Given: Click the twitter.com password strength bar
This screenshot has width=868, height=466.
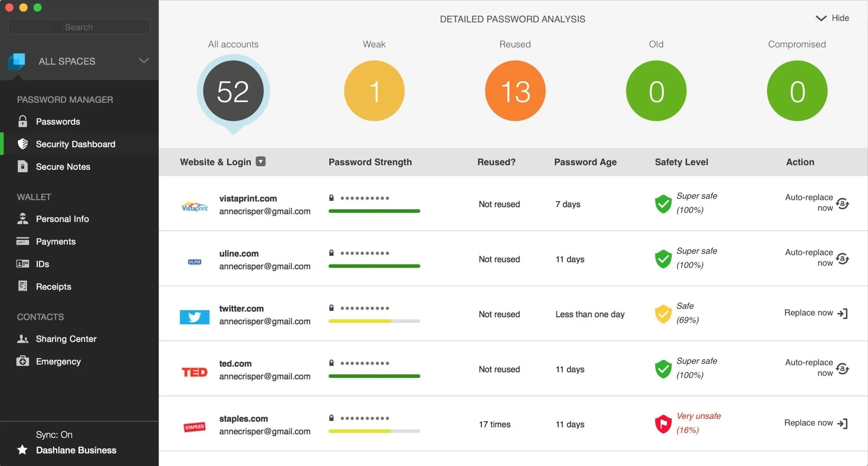Looking at the screenshot, I should [374, 321].
